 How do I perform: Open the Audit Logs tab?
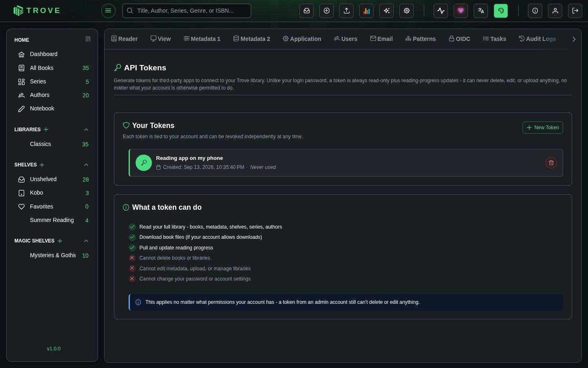pos(537,39)
